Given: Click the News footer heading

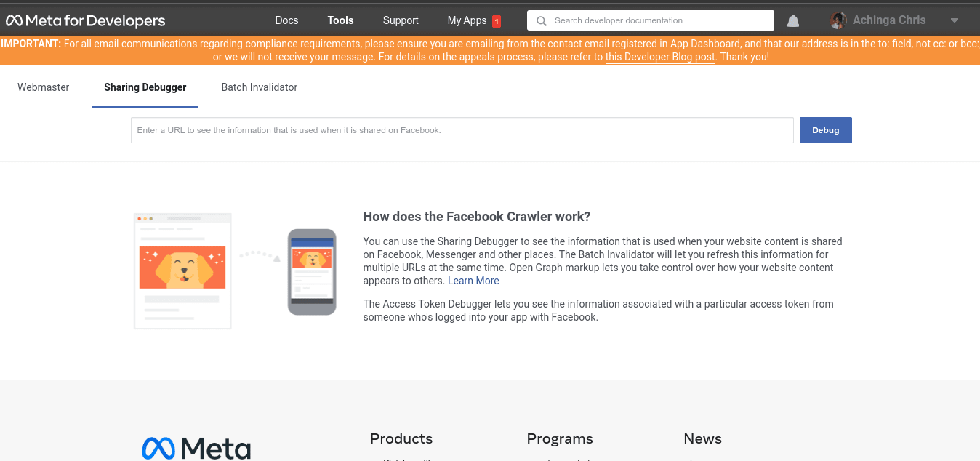Looking at the screenshot, I should point(702,438).
